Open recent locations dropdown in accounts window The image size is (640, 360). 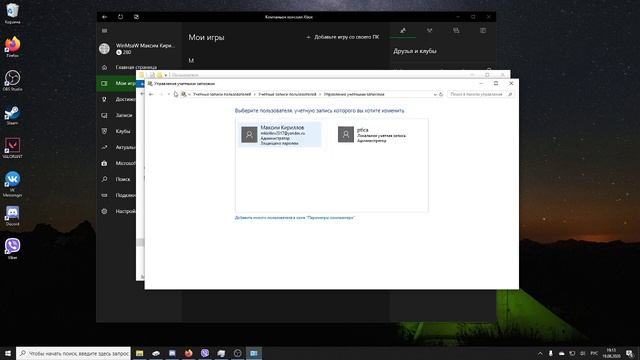coord(169,94)
